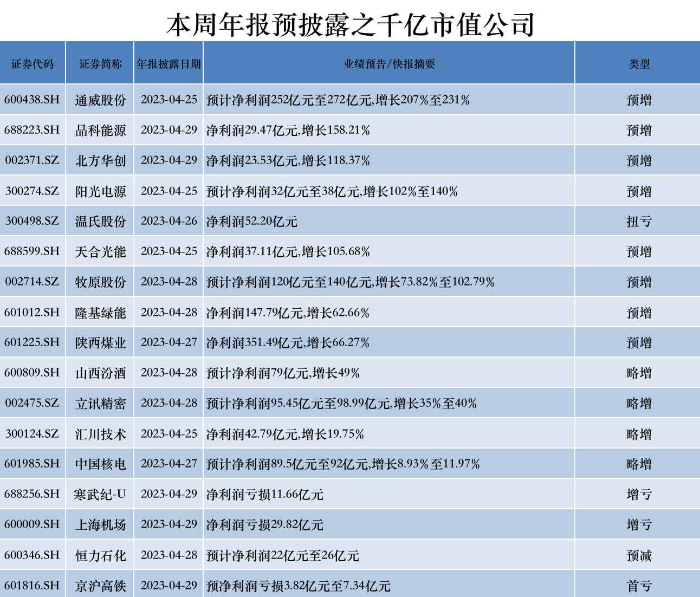Click 略增 type in 山西汾酒 row

pyautogui.click(x=639, y=373)
